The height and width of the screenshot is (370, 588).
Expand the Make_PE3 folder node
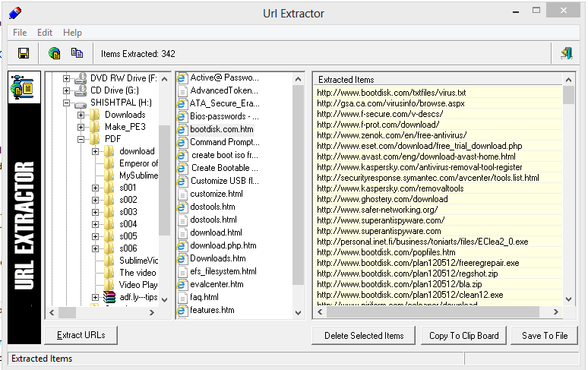[x=81, y=127]
